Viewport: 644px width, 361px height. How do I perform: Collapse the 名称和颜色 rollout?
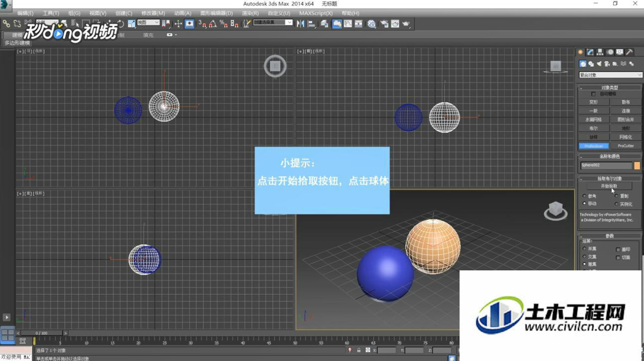(x=610, y=156)
